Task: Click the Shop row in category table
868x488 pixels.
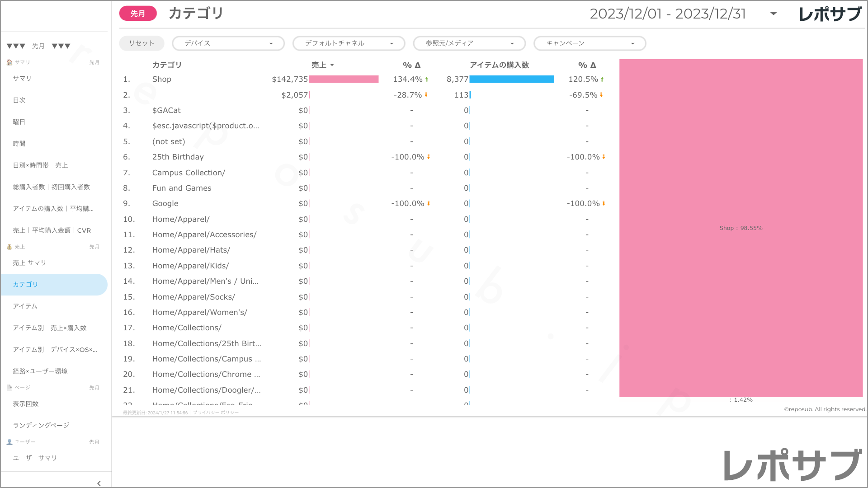Action: [x=162, y=80]
